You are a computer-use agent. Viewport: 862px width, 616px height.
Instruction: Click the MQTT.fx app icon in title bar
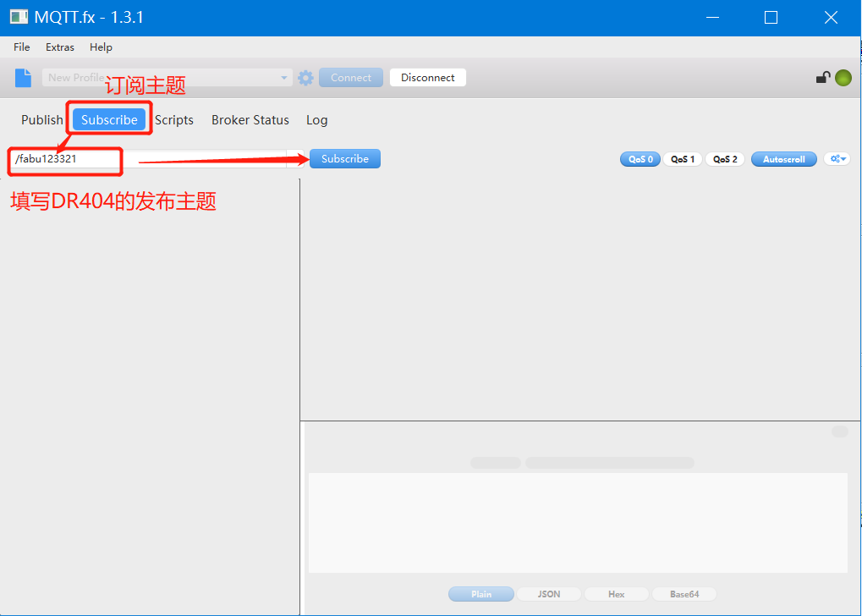[x=19, y=17]
